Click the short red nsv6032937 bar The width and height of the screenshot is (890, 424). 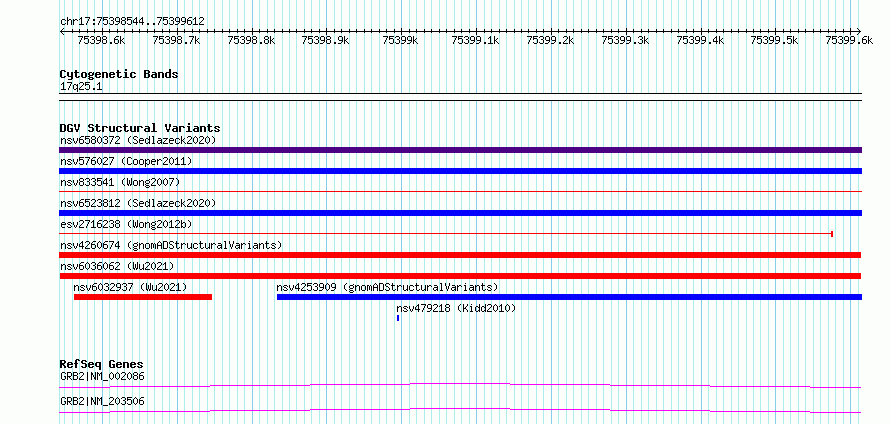(143, 297)
